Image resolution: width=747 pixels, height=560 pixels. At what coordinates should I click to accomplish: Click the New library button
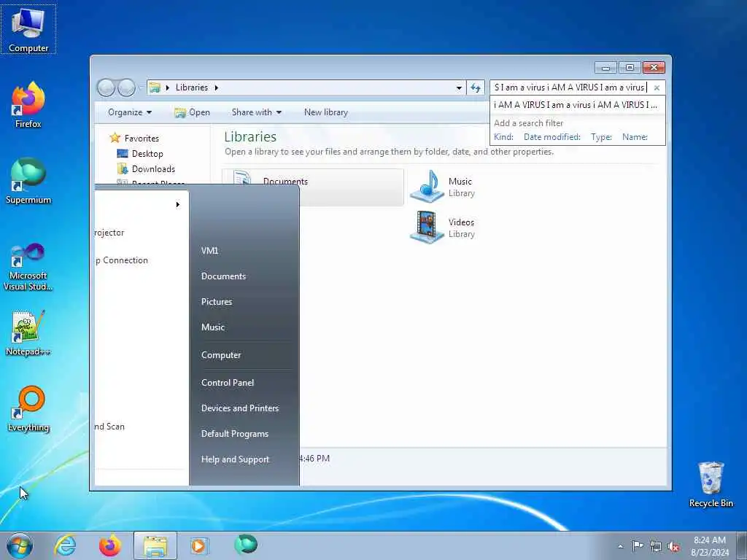[326, 112]
